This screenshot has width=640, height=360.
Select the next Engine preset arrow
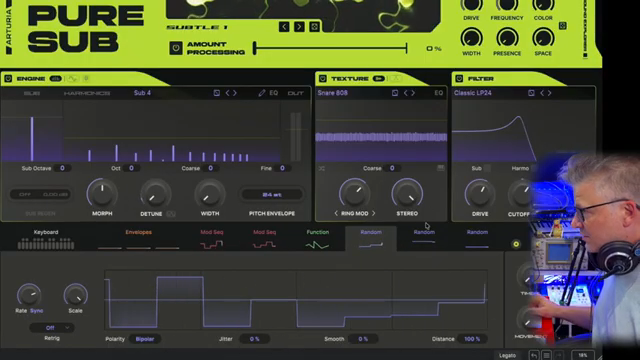pyautogui.click(x=235, y=93)
